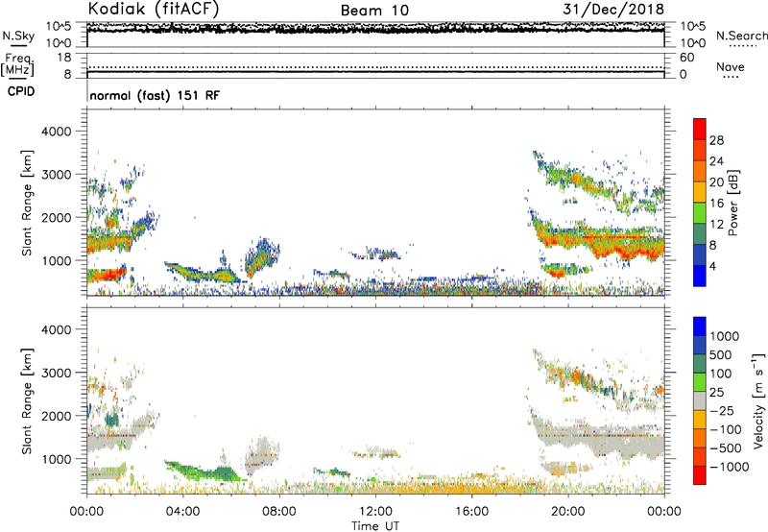Click the '1000' tick on Velocity scale
The image size is (768, 532).
tap(725, 336)
